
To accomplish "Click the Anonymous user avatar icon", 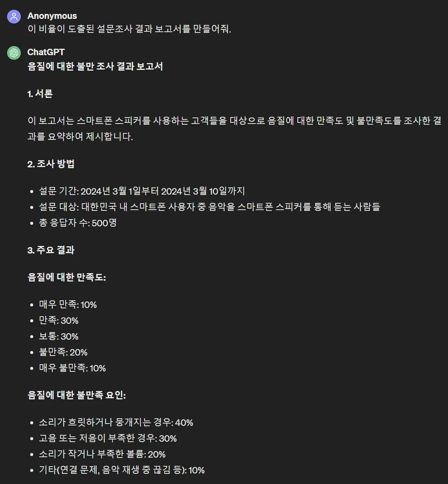I will click(x=14, y=17).
